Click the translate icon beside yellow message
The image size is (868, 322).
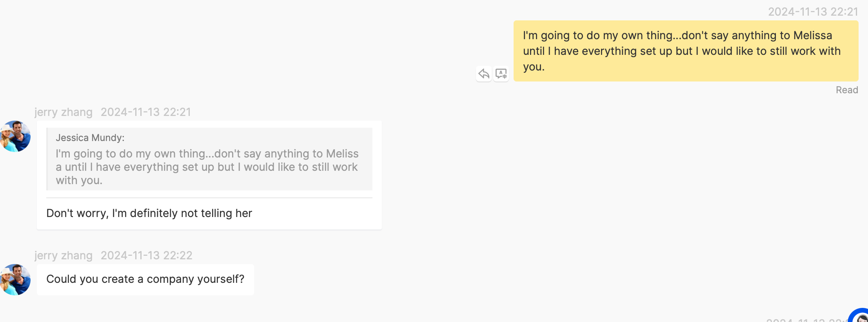pos(501,74)
